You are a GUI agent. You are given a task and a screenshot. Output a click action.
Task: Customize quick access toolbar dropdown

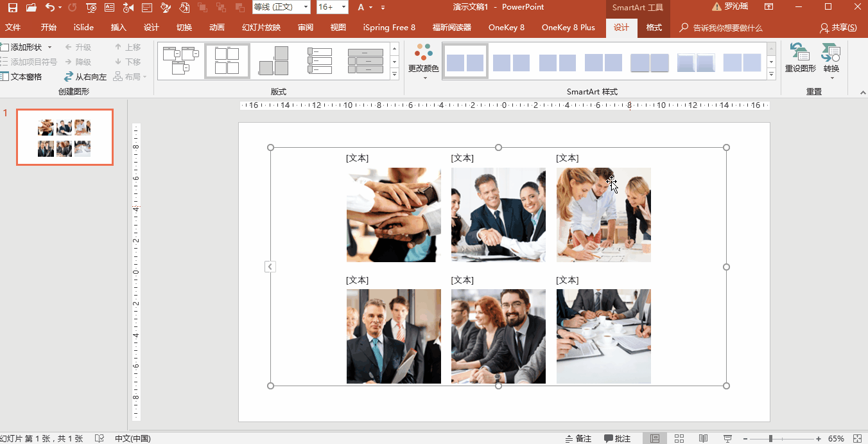tap(383, 8)
